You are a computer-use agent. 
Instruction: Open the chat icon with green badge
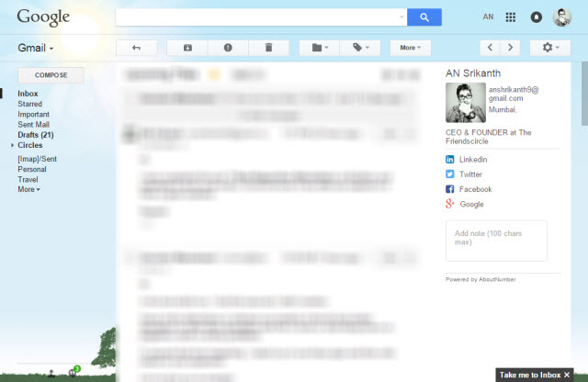click(x=73, y=372)
